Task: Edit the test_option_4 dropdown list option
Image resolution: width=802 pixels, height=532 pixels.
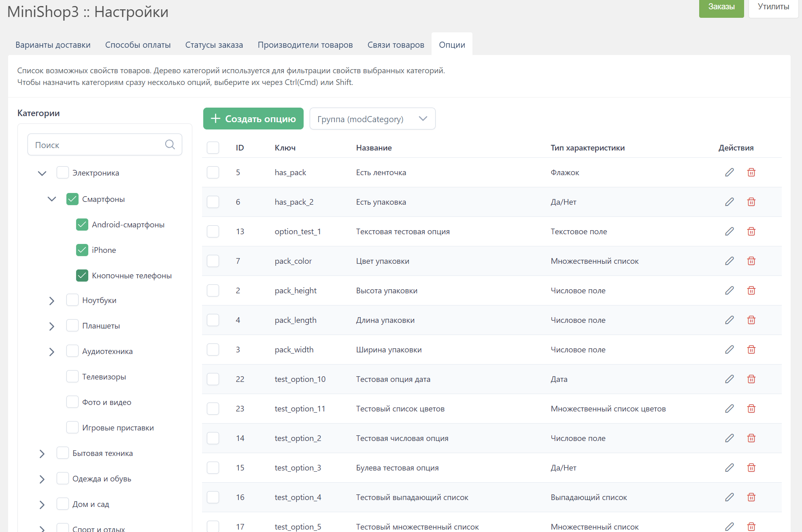Action: pos(729,497)
